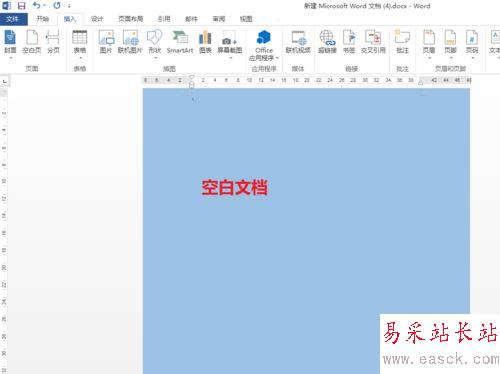Screen dimensions: 500x374
Task: Insert a blank page with 空白页
Action: pyautogui.click(x=32, y=42)
